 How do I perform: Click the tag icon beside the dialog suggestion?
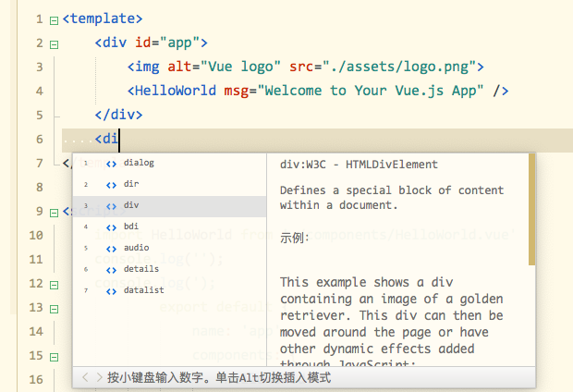[x=111, y=163]
